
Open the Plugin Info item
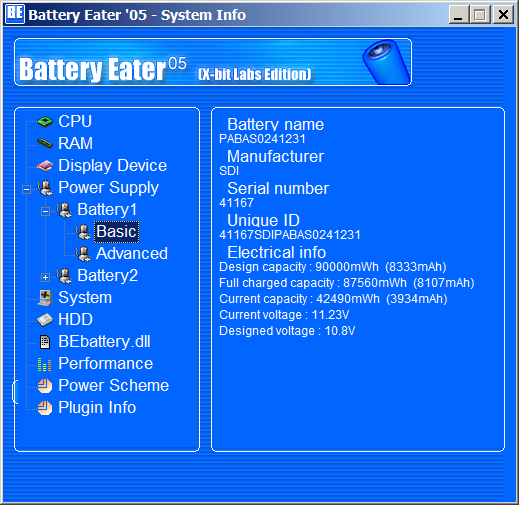point(97,408)
